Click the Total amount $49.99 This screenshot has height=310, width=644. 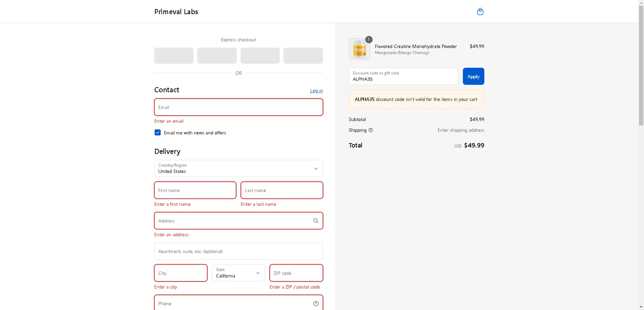coord(474,145)
